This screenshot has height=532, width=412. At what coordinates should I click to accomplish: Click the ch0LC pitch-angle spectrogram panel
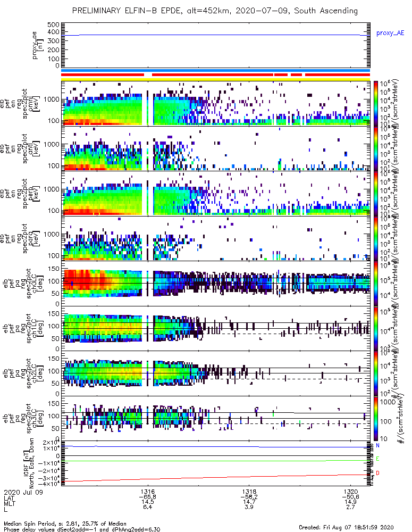click(x=216, y=284)
